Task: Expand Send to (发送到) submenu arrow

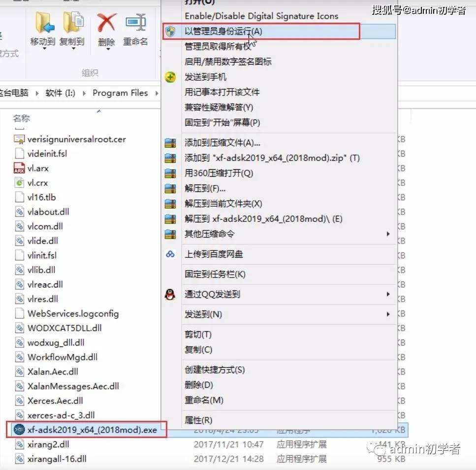Action: (x=388, y=314)
